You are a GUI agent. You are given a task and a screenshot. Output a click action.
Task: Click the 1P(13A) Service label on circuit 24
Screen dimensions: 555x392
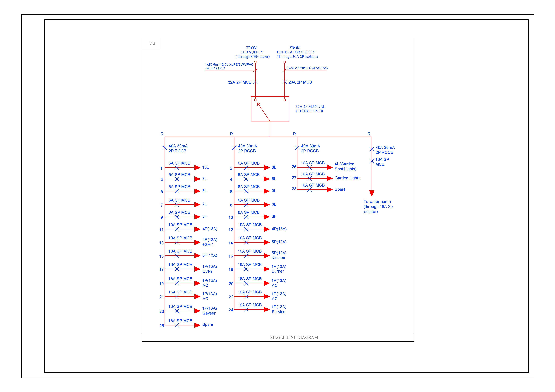tap(279, 309)
